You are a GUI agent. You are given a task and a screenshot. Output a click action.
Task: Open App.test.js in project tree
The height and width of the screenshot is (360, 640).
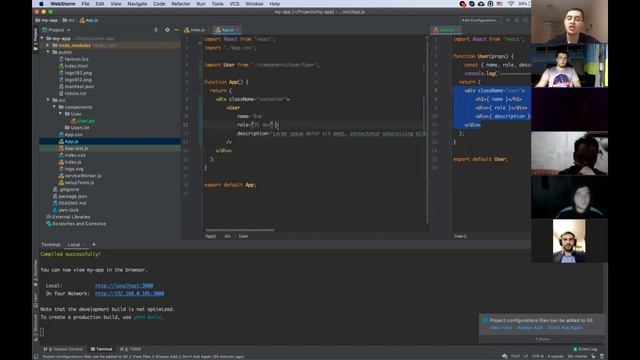click(x=73, y=148)
